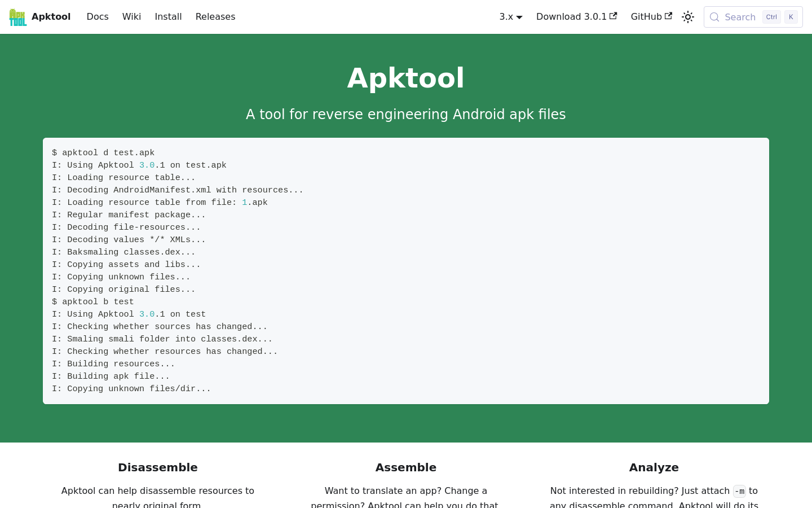Click the -m inline code flag
Screen dimensions: 812x508
(x=739, y=491)
